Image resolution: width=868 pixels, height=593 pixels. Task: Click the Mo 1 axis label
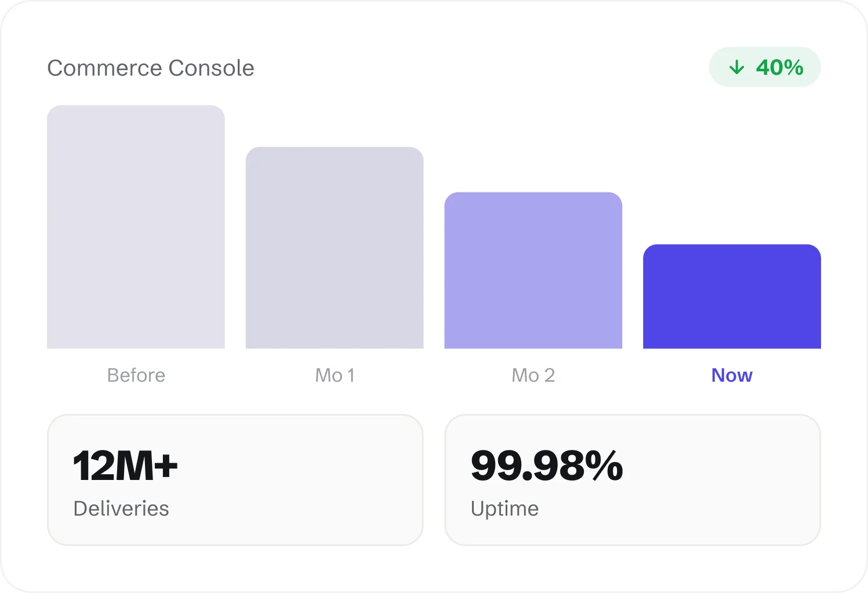(x=335, y=375)
